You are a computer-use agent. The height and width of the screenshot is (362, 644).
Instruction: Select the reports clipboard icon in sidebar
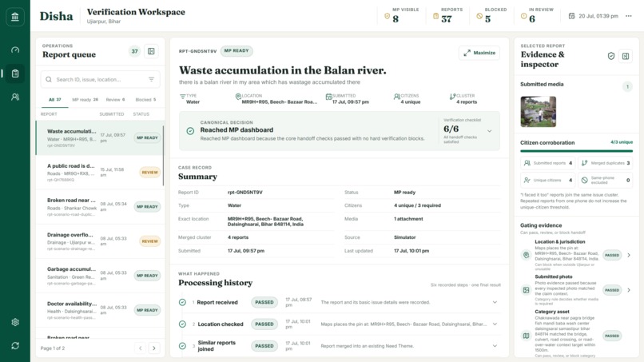click(15, 74)
